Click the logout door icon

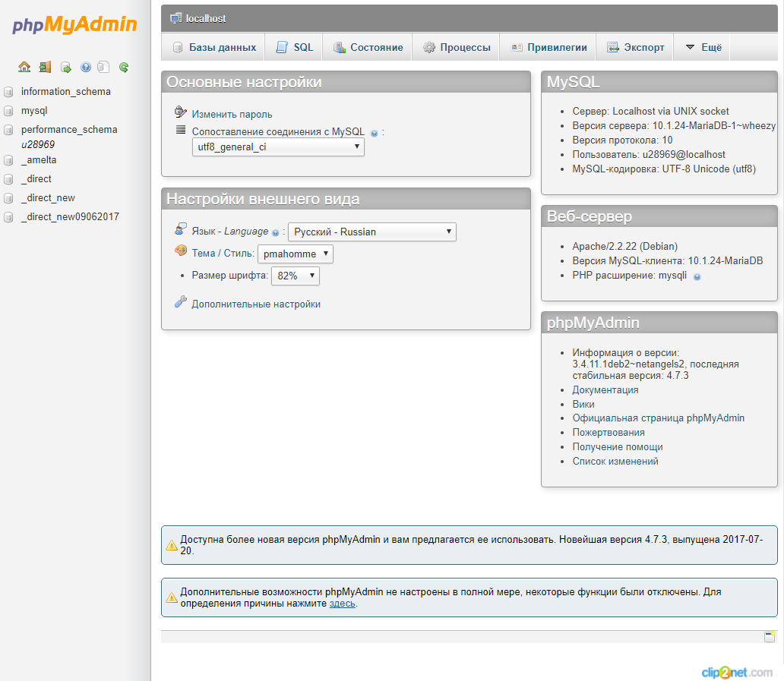(45, 67)
